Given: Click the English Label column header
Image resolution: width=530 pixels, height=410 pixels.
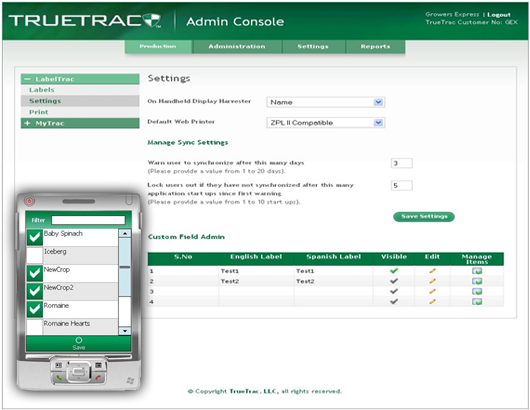Looking at the screenshot, I should coord(256,257).
